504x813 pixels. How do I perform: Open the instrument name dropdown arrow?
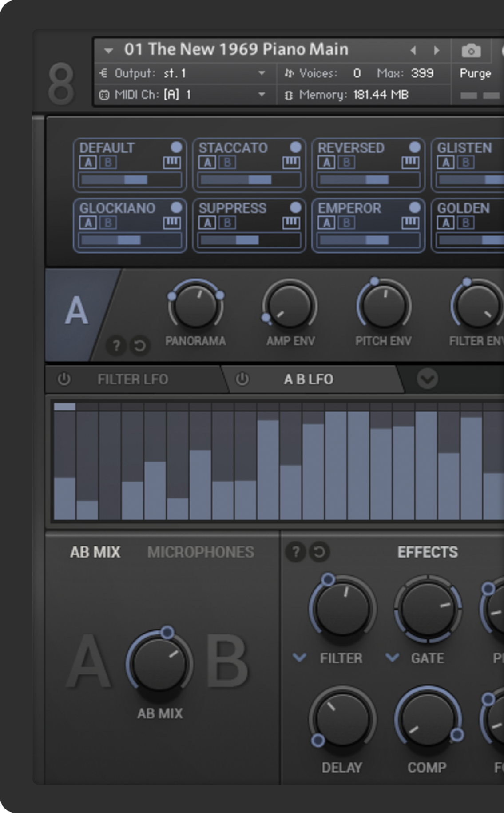108,51
